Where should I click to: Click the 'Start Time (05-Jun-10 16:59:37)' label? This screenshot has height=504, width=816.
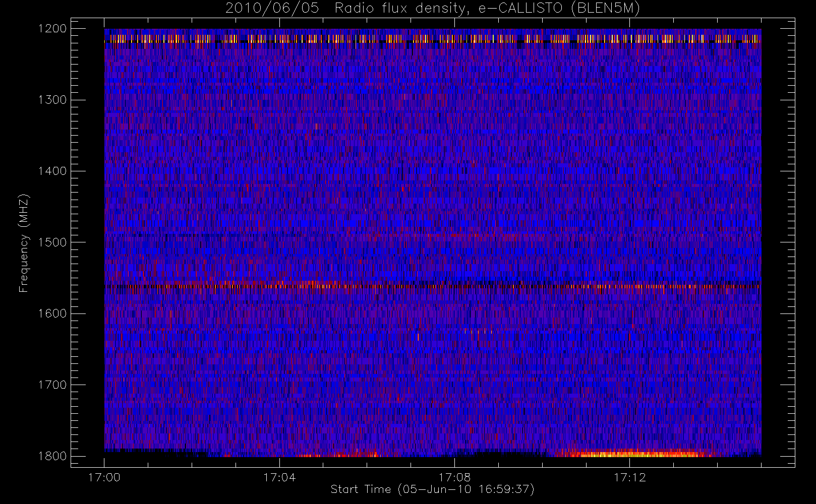432,489
